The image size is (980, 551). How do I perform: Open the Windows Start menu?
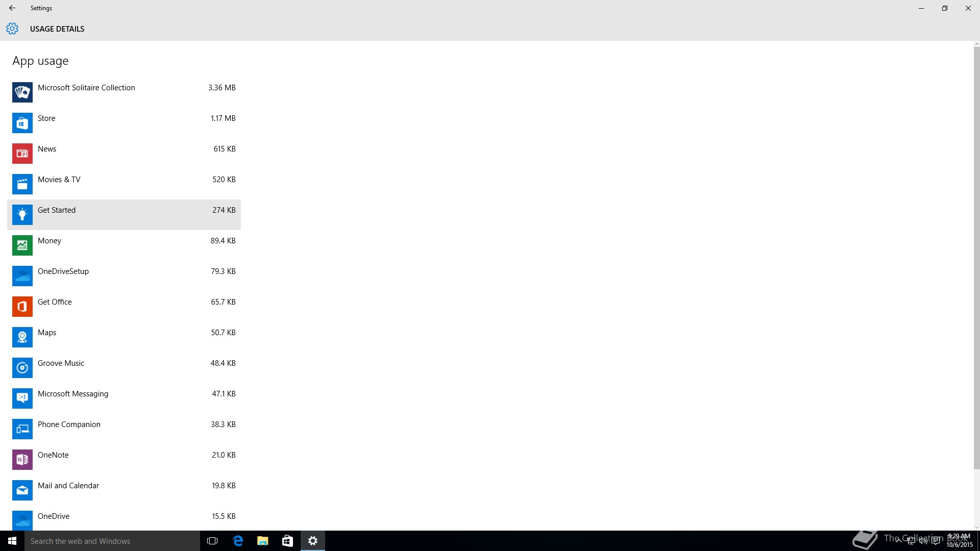point(12,541)
